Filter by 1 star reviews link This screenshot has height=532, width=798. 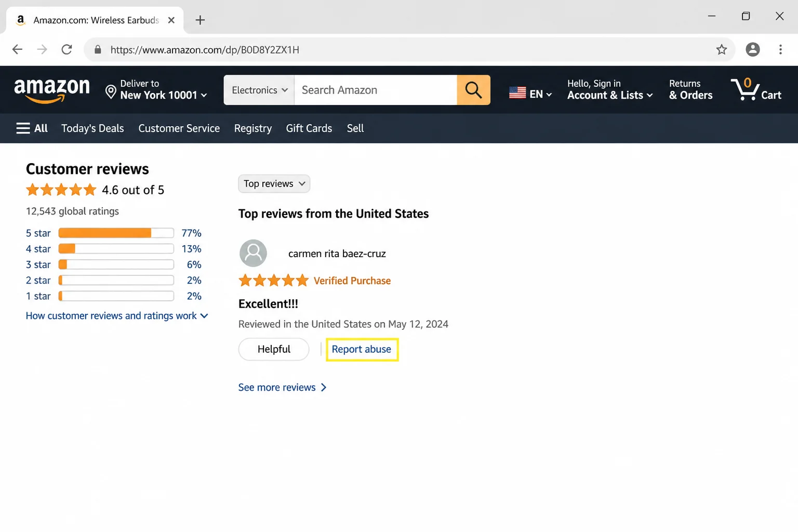point(38,296)
